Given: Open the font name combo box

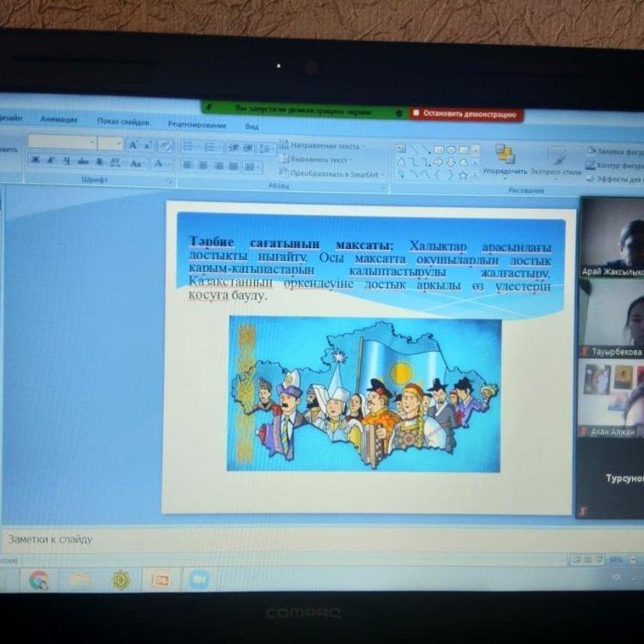Looking at the screenshot, I should tap(62, 142).
